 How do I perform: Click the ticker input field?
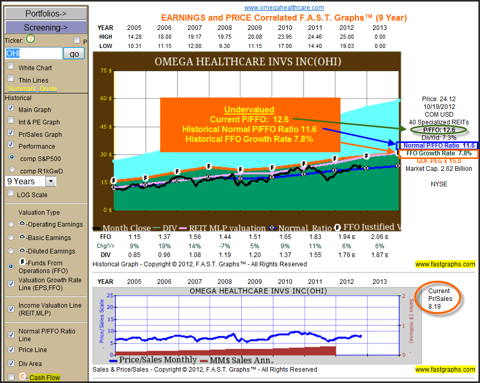[x=34, y=53]
